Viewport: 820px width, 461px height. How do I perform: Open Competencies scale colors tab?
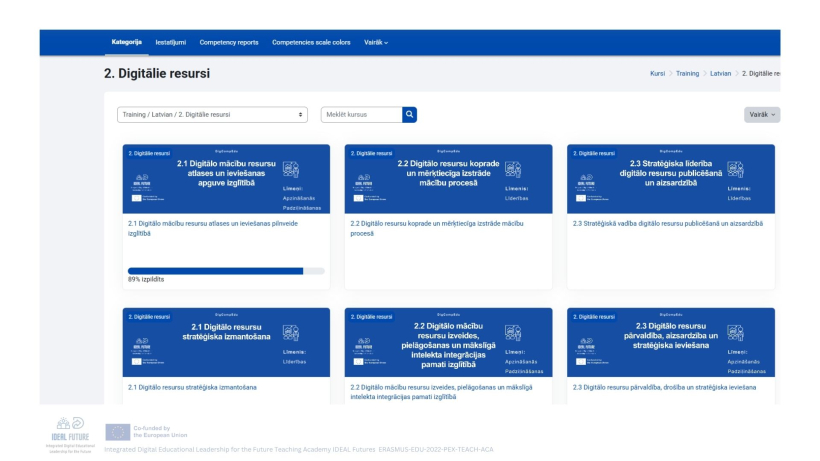tap(311, 43)
